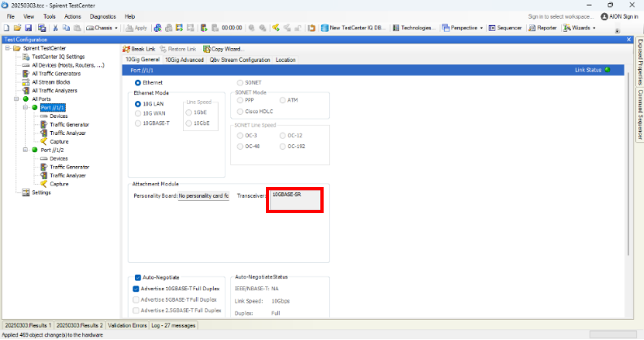Click the Restore Link button
The height and width of the screenshot is (340, 644).
point(178,49)
